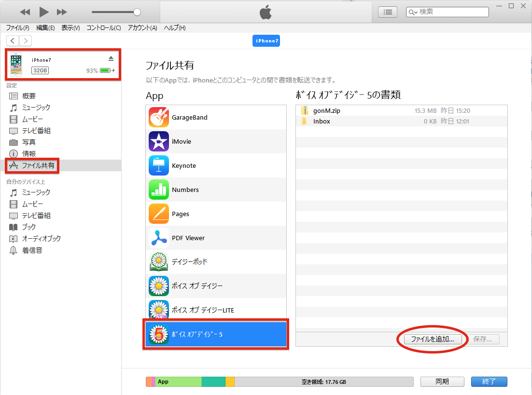Open the list view button beside search

tap(388, 12)
